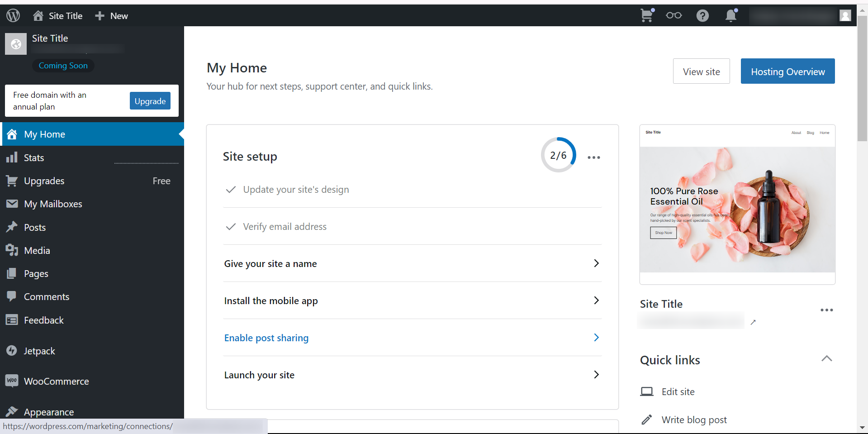Click the user avatar icon
The image size is (868, 434).
(845, 15)
